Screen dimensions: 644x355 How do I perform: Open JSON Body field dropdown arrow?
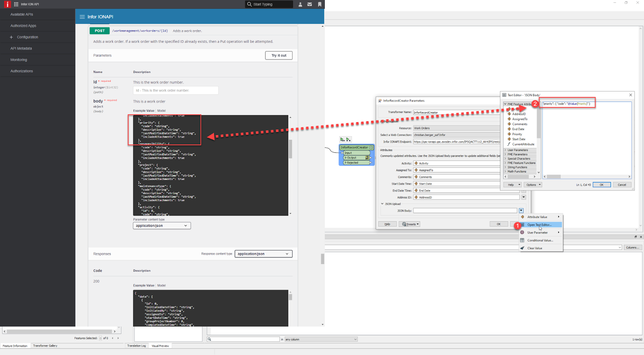[521, 210]
